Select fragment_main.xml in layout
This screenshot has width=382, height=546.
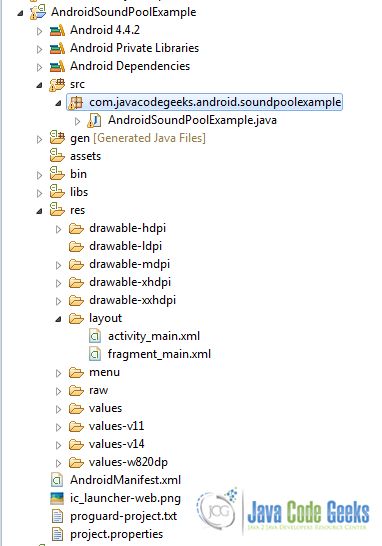coord(159,354)
